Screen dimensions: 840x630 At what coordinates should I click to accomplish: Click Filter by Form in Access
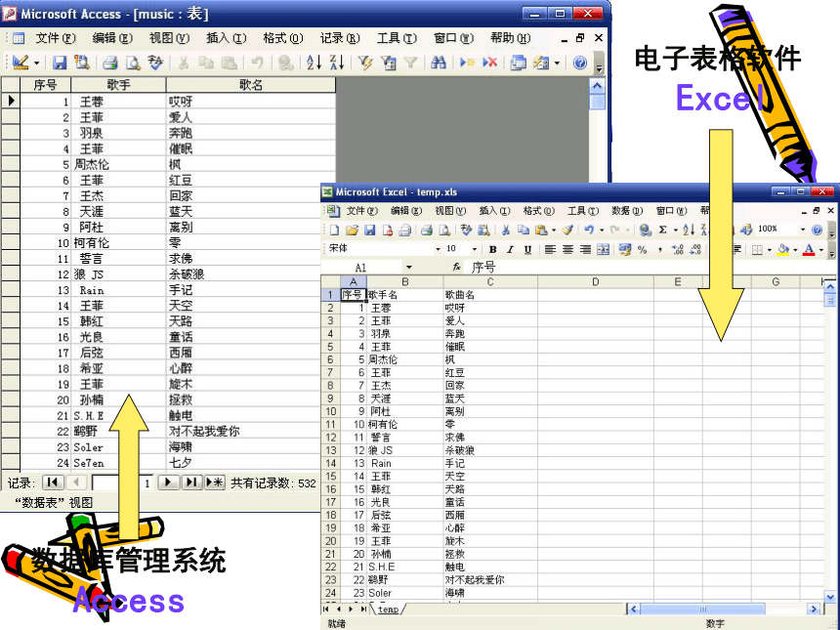tap(388, 63)
